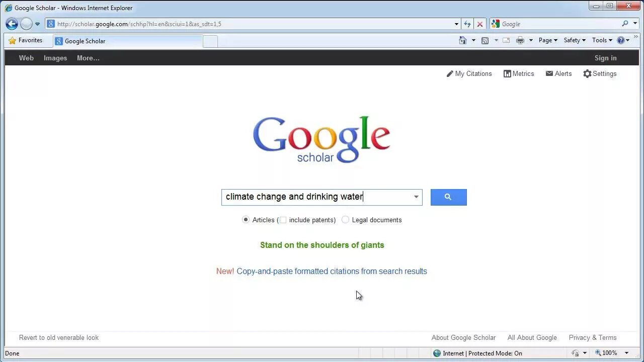Click the Refresh page icon

(467, 24)
